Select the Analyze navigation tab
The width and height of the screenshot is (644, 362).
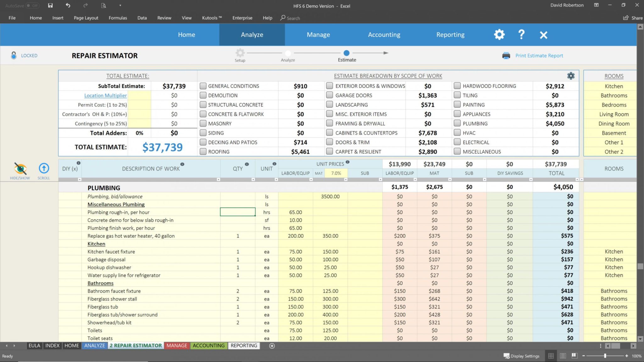click(252, 35)
